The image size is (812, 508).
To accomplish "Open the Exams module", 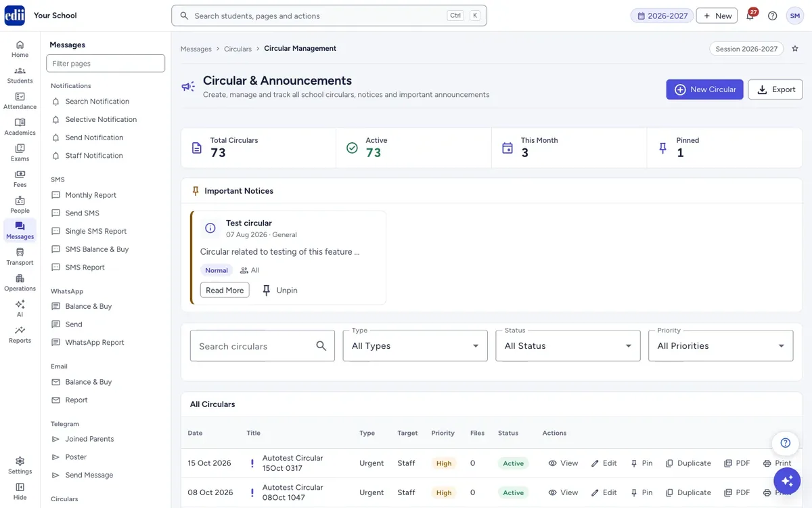I will pyautogui.click(x=20, y=153).
